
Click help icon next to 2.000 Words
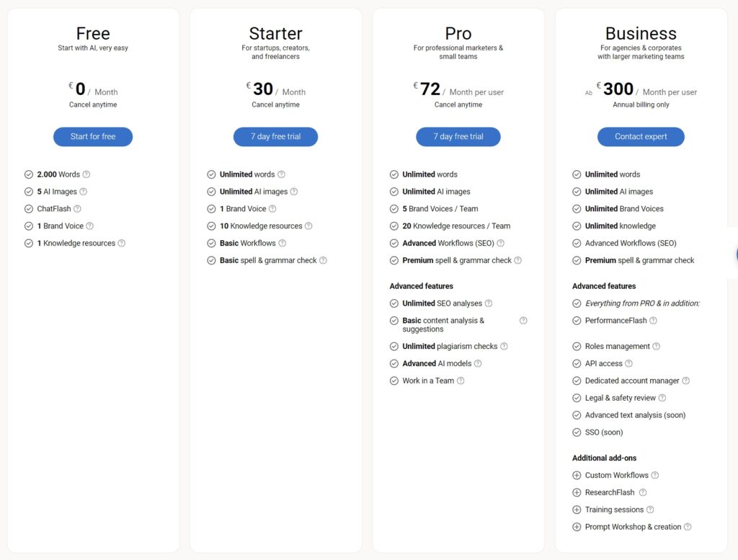[x=86, y=174]
